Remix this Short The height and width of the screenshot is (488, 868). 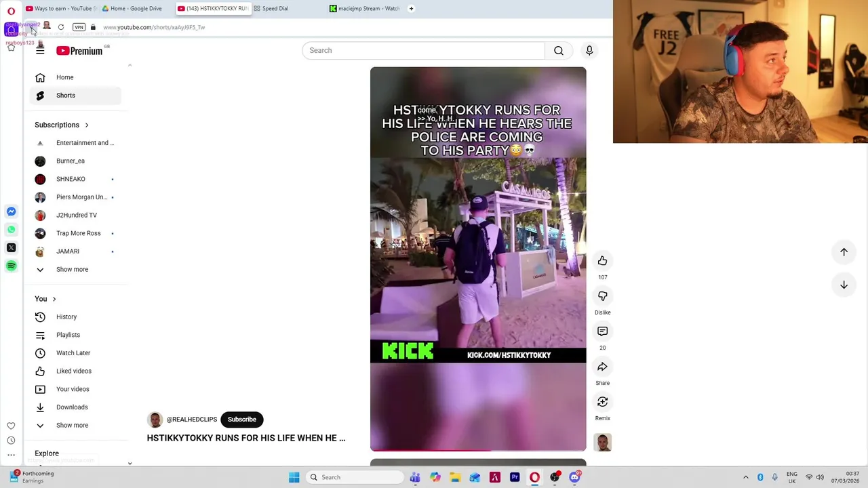click(602, 402)
